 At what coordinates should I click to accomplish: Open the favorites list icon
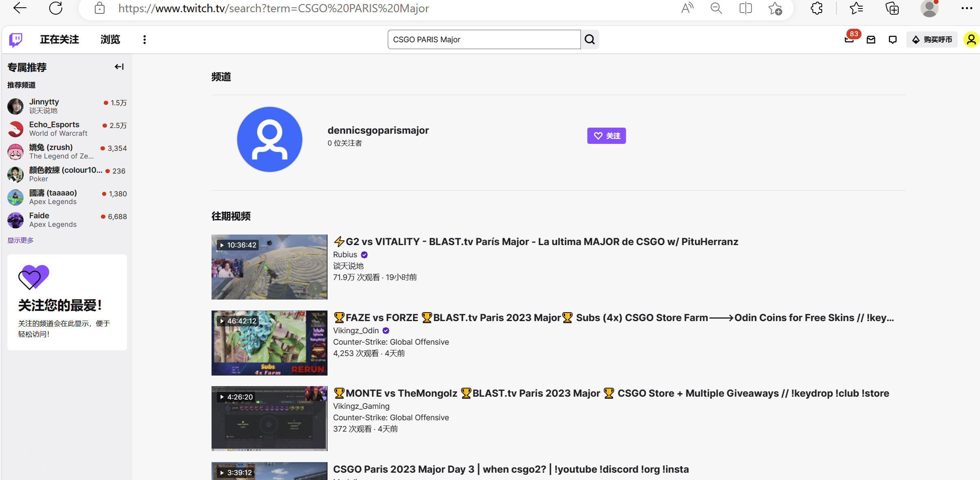(856, 8)
